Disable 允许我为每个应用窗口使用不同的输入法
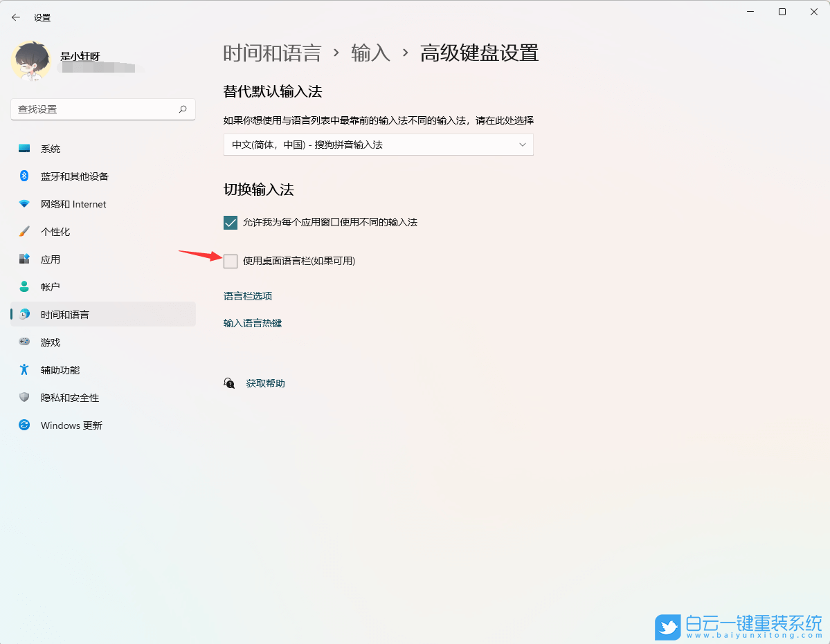Image resolution: width=830 pixels, height=644 pixels. click(229, 222)
